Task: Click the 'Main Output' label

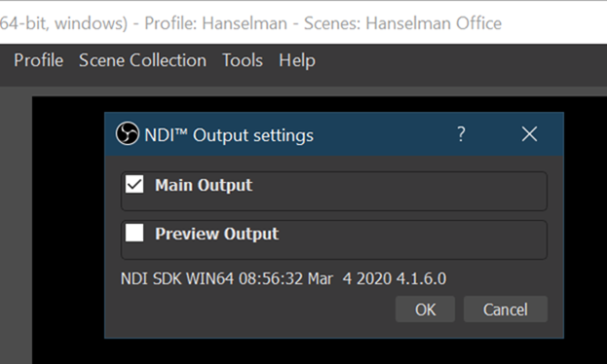Action: tap(204, 185)
